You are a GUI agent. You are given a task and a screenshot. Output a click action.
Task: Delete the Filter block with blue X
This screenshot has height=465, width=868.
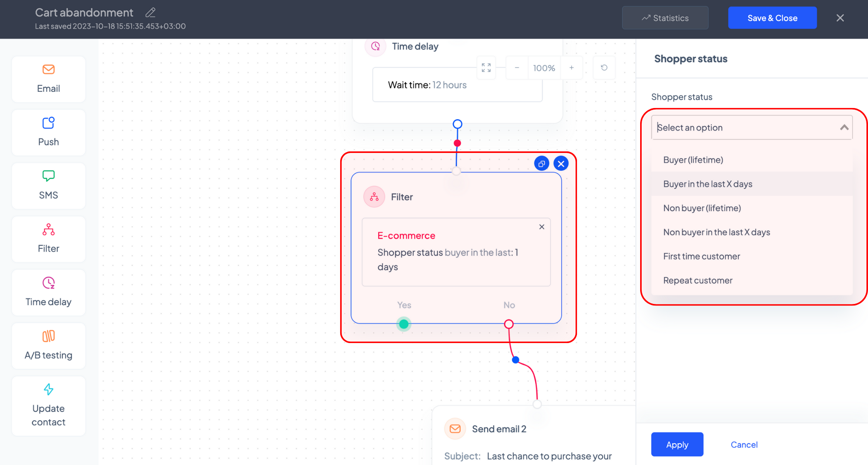[x=561, y=163]
